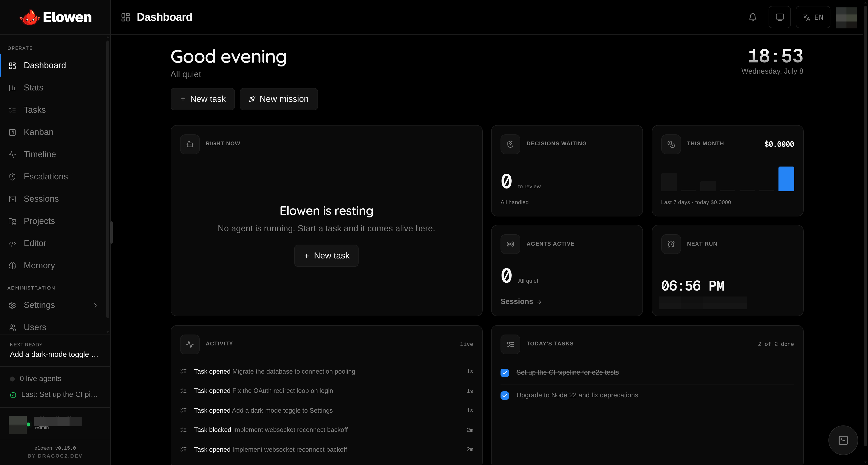Click the live indicator in Activity
This screenshot has height=465, width=868.
(x=466, y=344)
